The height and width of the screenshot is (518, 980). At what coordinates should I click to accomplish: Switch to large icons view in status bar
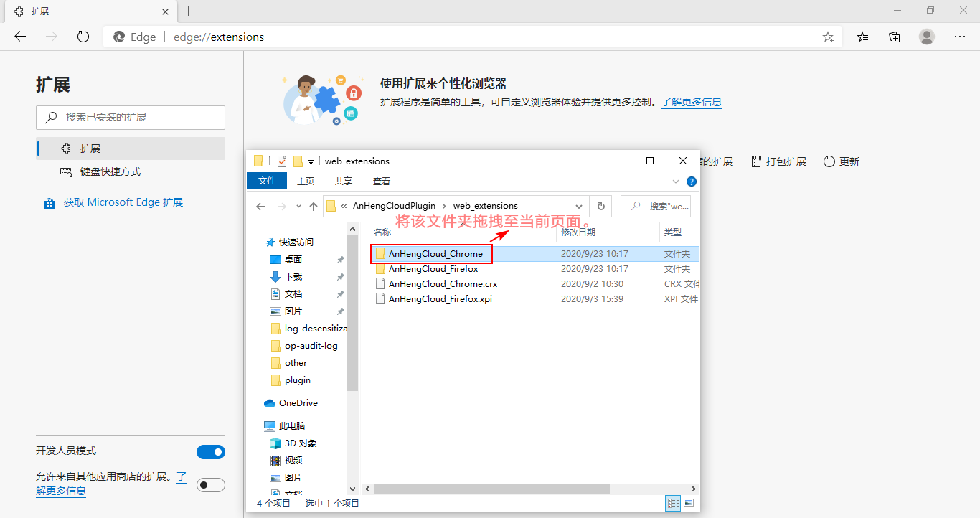coord(688,503)
